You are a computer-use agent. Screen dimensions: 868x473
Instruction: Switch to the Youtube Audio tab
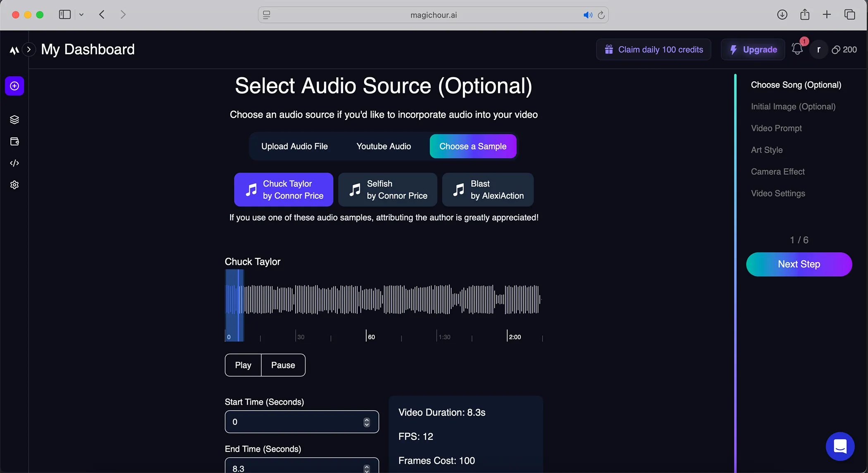tap(383, 146)
